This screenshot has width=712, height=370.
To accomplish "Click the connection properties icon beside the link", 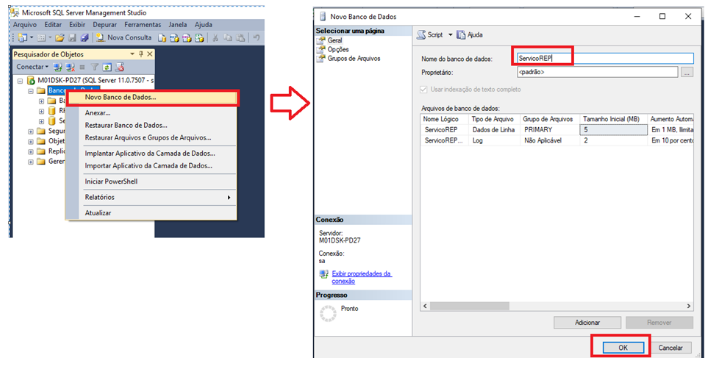I will pyautogui.click(x=324, y=274).
